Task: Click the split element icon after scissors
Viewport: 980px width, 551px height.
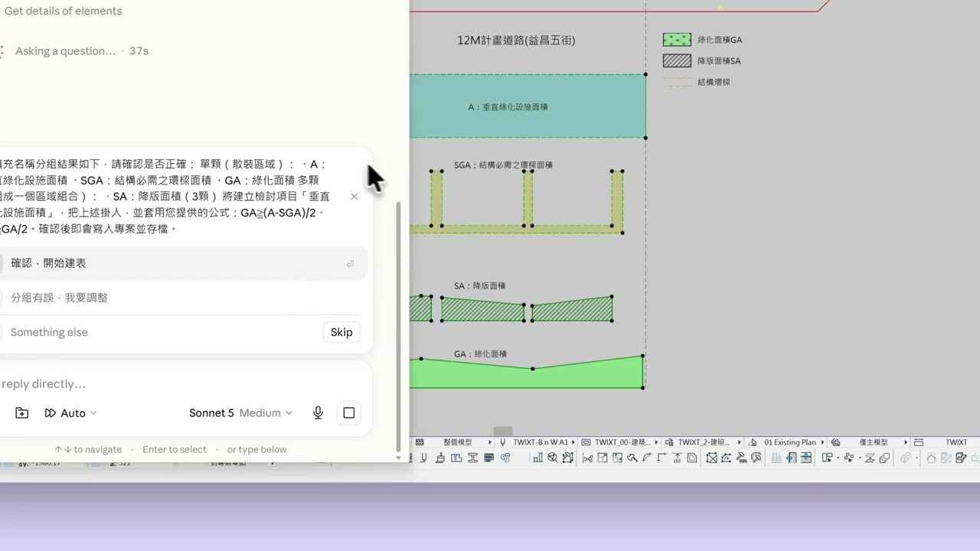Action: (603, 458)
